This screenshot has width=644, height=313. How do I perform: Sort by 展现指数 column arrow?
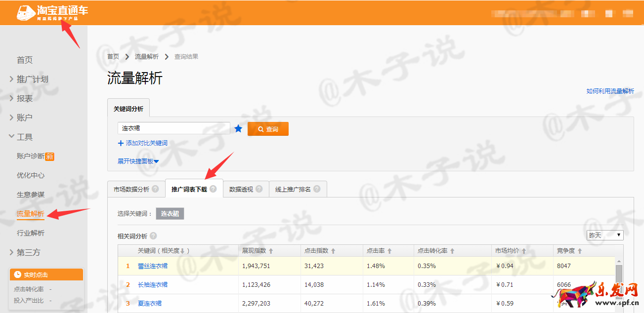click(x=271, y=251)
